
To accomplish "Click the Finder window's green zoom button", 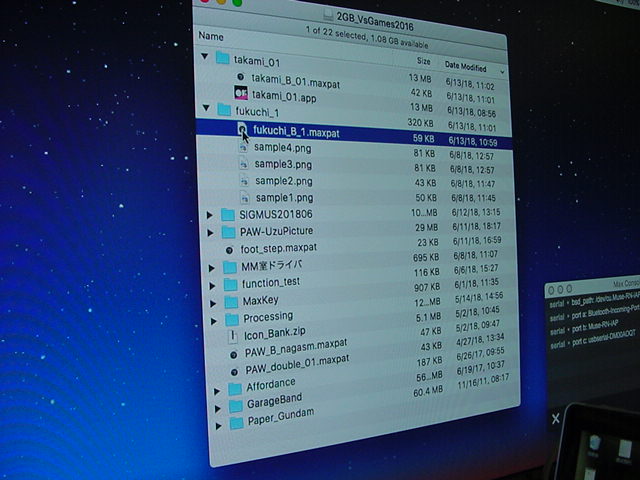I will click(x=237, y=2).
